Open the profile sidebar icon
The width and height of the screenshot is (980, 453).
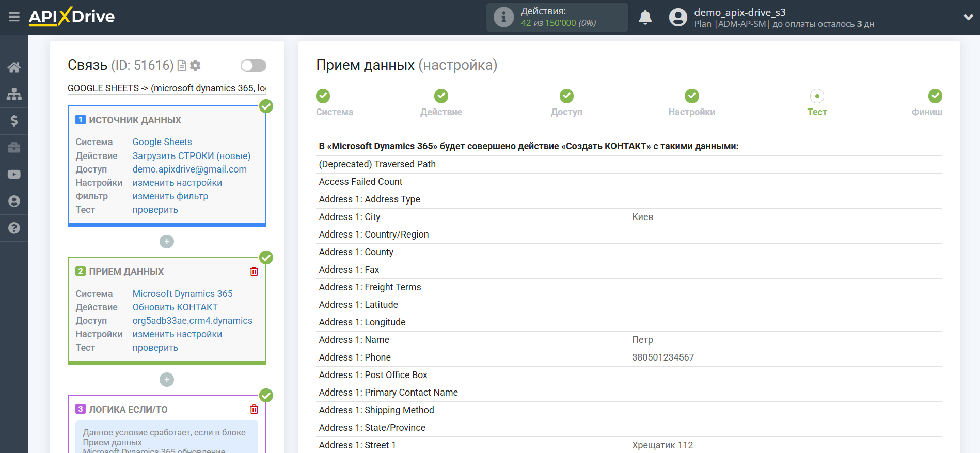pos(14,201)
